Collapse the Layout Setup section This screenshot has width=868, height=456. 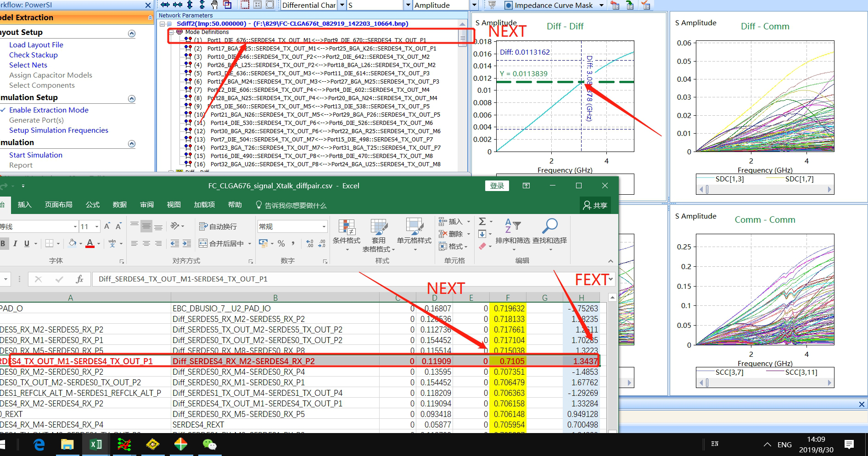point(132,34)
